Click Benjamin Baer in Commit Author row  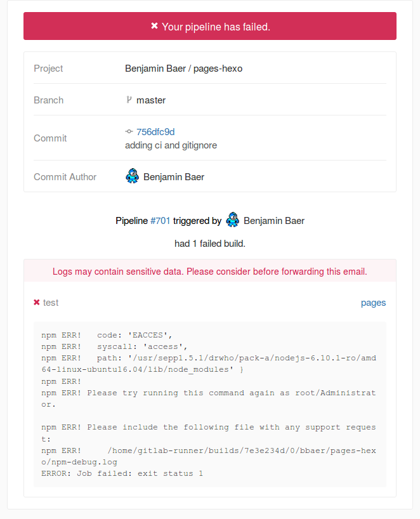(x=174, y=177)
